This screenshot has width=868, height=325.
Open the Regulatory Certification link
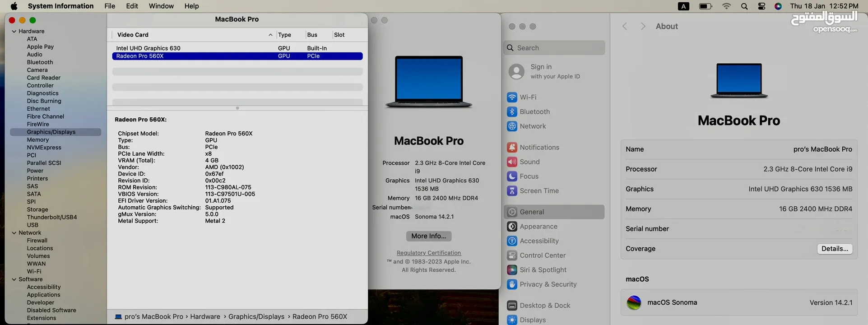click(429, 253)
